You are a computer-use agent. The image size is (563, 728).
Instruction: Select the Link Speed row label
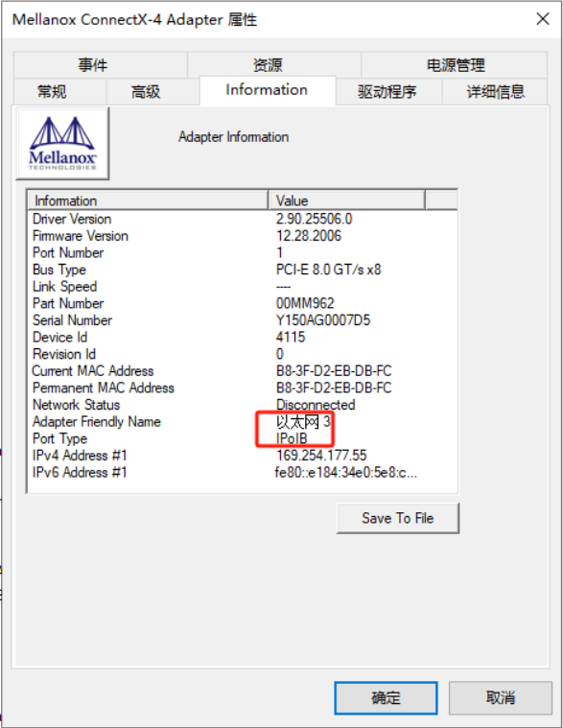(65, 287)
